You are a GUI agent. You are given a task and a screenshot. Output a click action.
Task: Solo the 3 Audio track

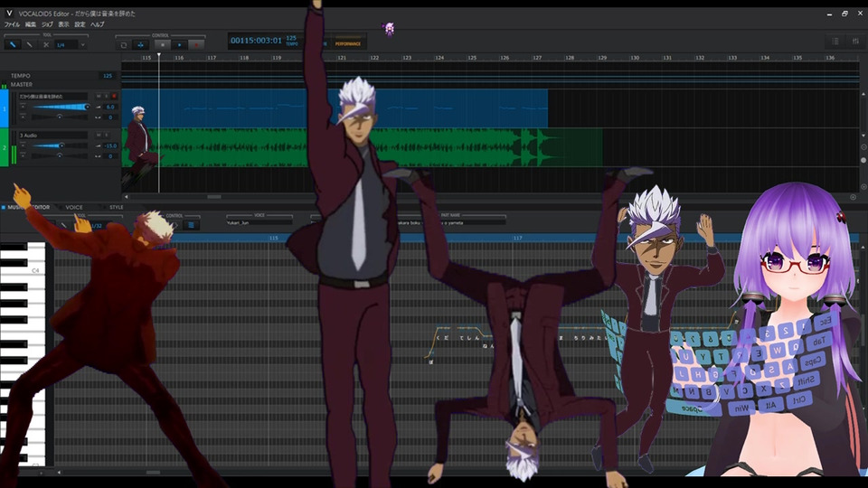pos(107,135)
